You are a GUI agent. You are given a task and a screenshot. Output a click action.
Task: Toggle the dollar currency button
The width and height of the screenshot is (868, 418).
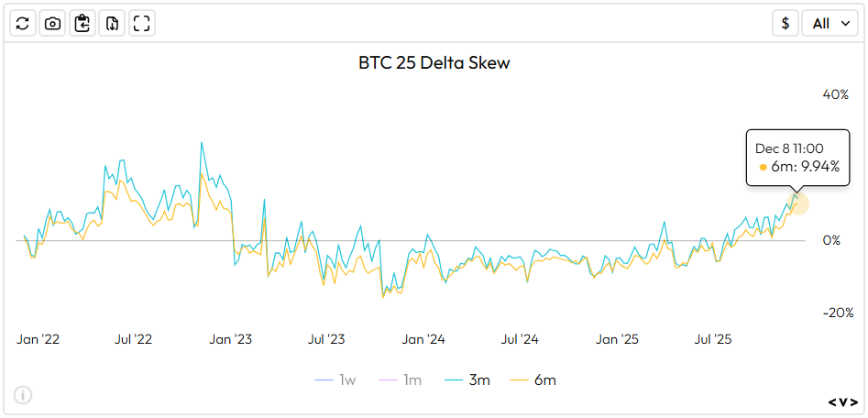point(785,24)
